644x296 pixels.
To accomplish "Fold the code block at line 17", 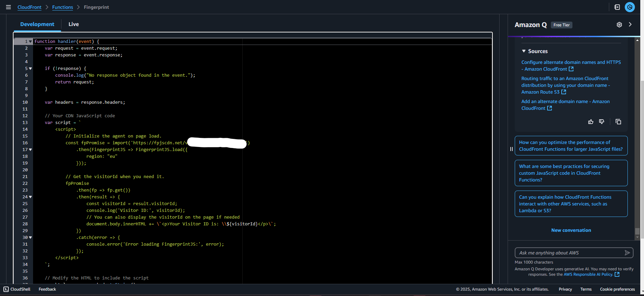I will pyautogui.click(x=30, y=150).
